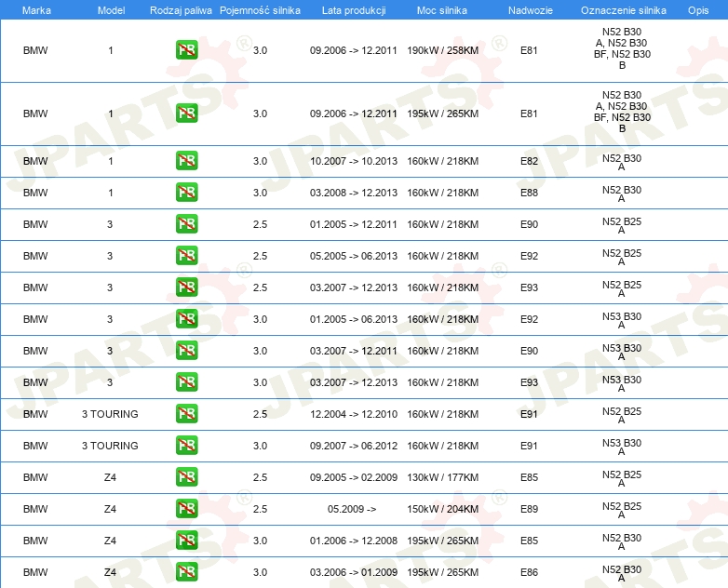This screenshot has height=588, width=728.
Task: Click 3 TOURING in the 3.0 engine row
Action: click(110, 446)
